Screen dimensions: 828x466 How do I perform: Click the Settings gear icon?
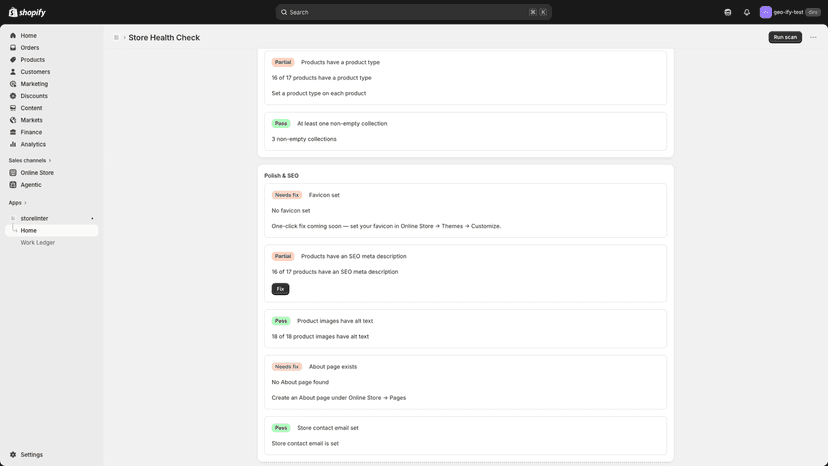click(x=13, y=454)
